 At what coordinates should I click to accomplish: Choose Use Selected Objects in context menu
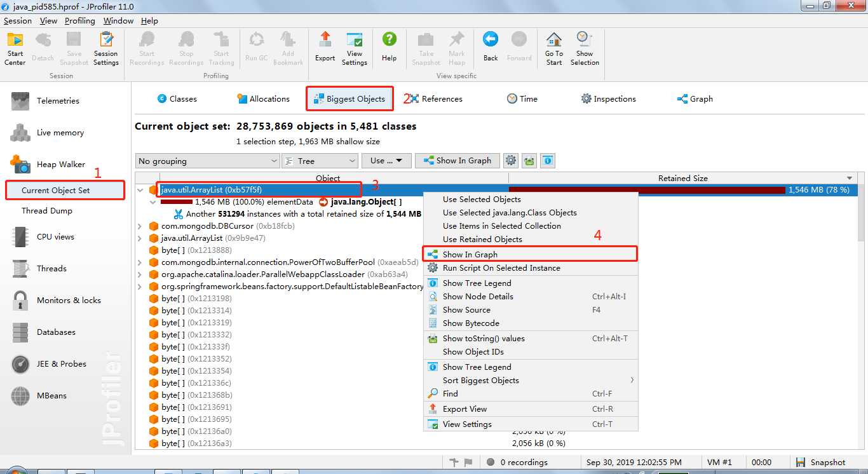[x=531, y=199]
